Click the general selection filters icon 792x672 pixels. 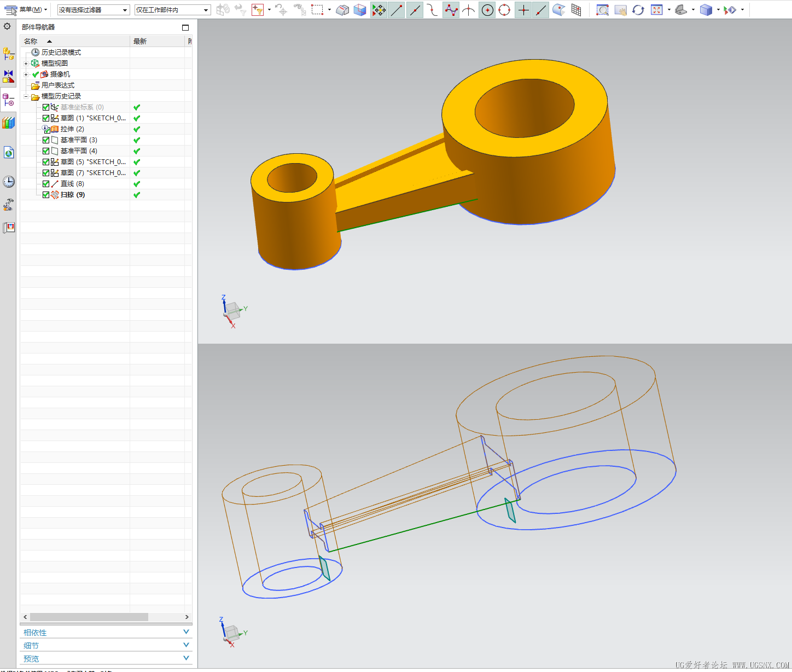coord(258,10)
